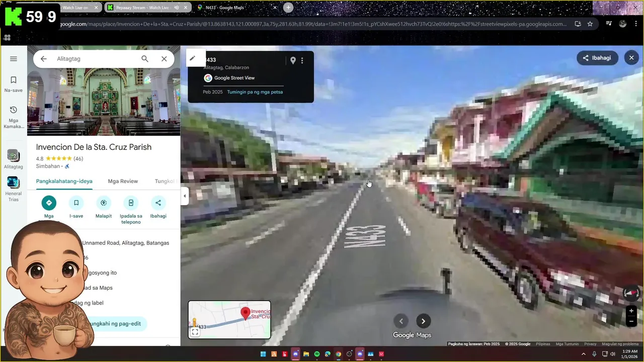This screenshot has width=644, height=362.
Task: Click the install app icon in address bar
Action: [578, 24]
